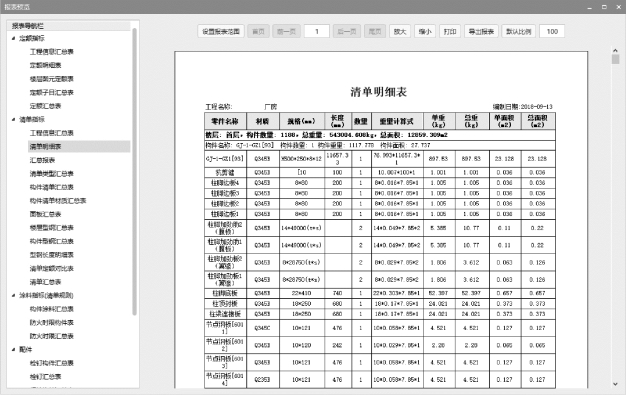Screen dimensions: 626x395
Task: Click the report preview scroll-up arrow
Action: 615,50
